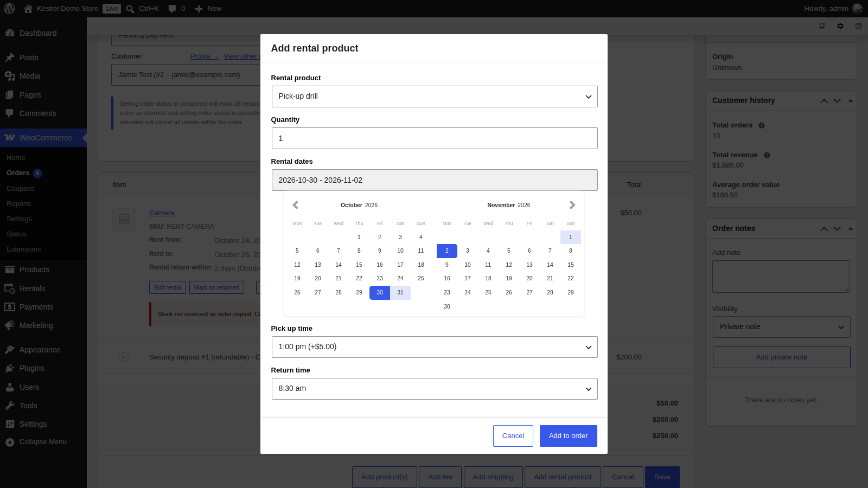Click Add private note button
The image size is (868, 488).
click(781, 357)
